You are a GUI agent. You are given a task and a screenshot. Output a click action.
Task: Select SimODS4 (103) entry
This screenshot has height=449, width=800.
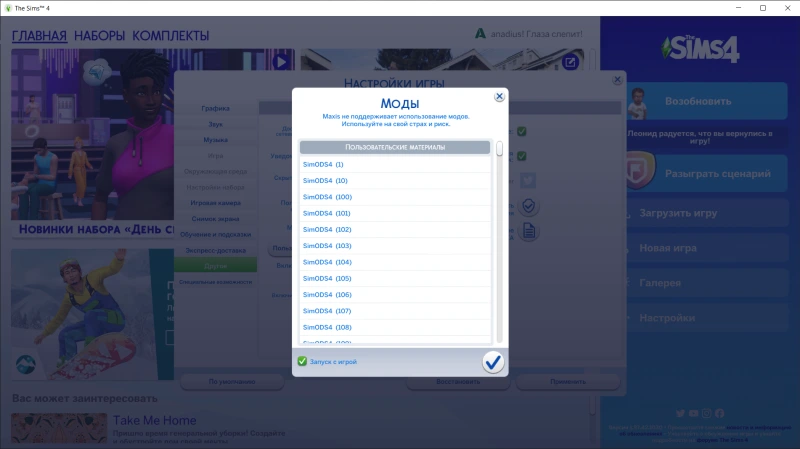click(395, 246)
